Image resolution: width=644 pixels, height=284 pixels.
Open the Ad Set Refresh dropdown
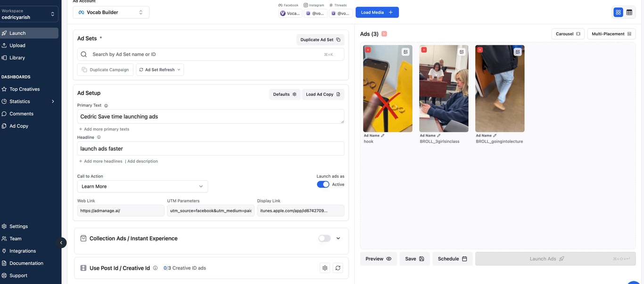pyautogui.click(x=160, y=70)
